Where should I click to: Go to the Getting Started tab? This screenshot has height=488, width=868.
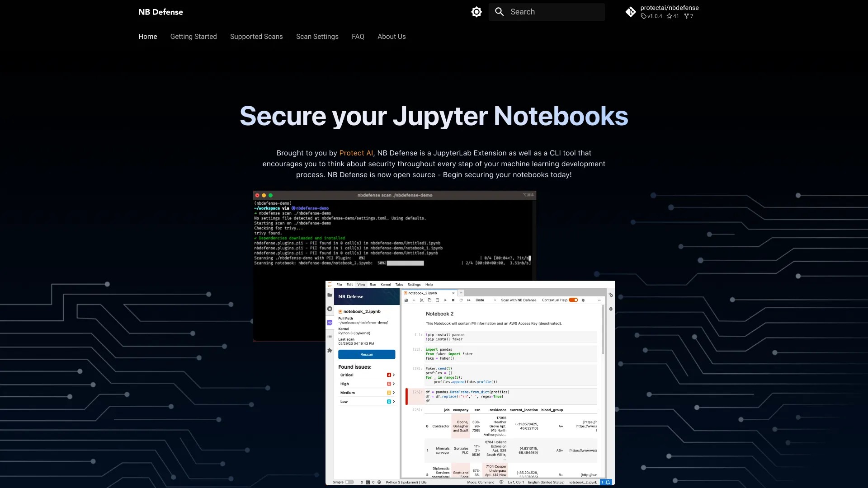(193, 37)
